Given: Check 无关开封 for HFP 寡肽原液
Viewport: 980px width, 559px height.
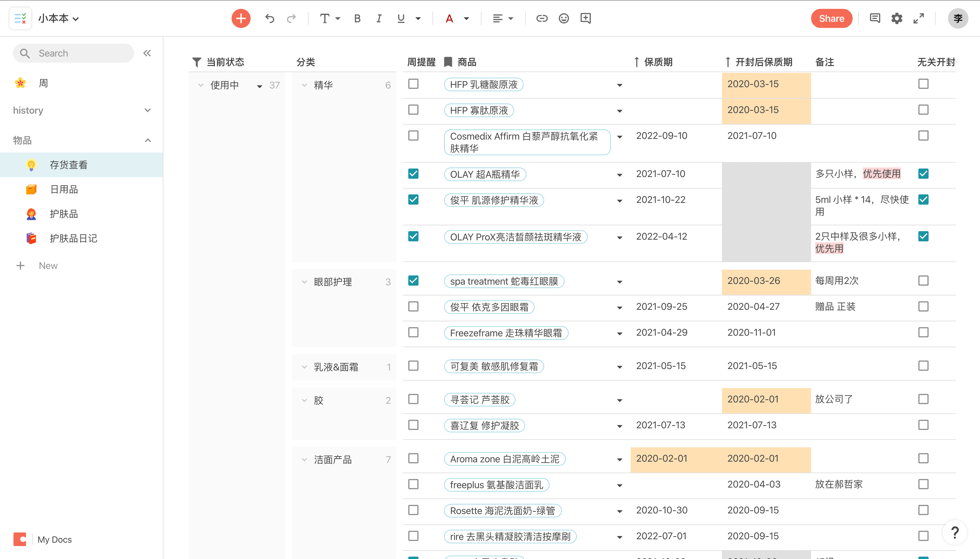Looking at the screenshot, I should click(x=923, y=110).
